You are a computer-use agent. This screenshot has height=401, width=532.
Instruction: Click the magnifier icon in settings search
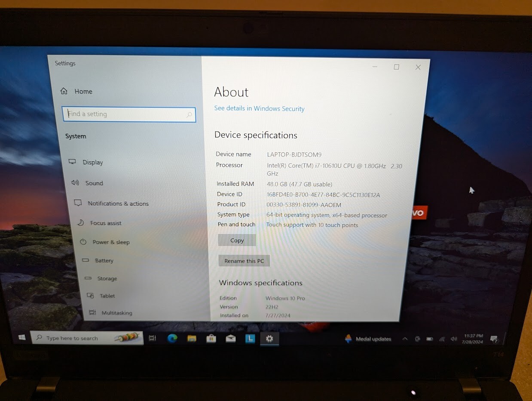click(x=189, y=115)
